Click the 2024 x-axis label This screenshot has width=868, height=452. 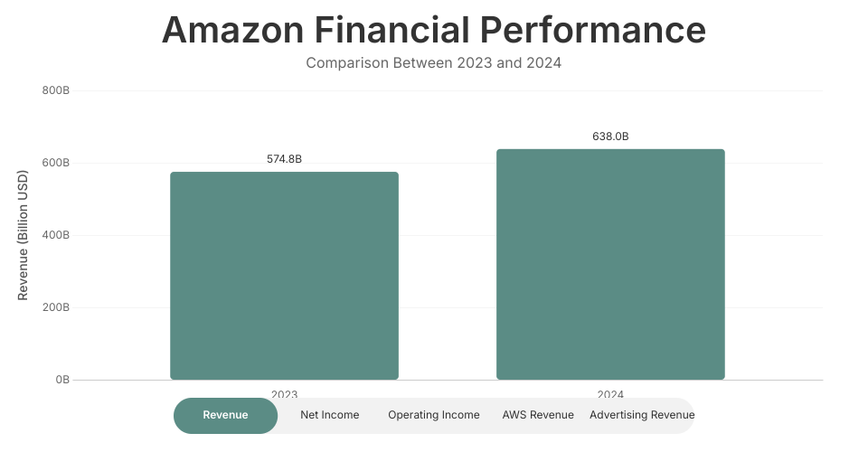(x=610, y=394)
